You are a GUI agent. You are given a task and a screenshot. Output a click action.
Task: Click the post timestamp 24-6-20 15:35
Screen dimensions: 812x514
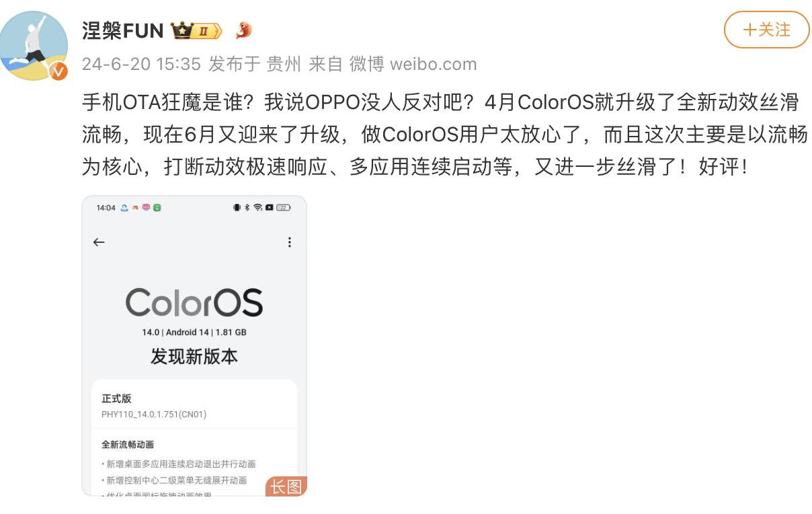click(142, 64)
